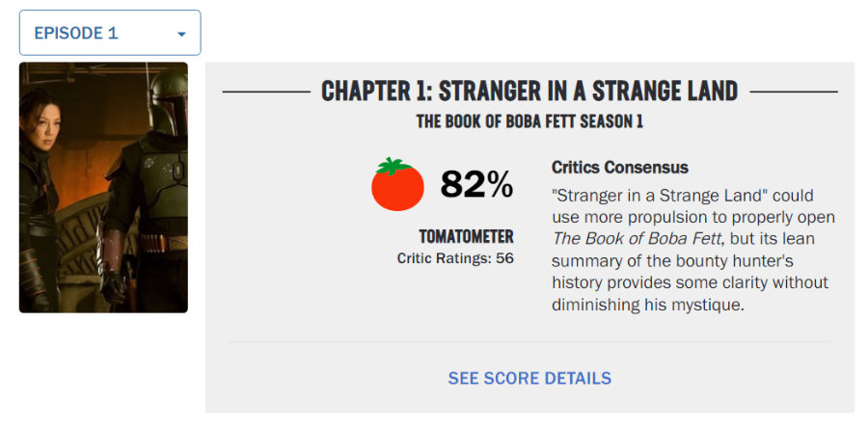Click the Episode 1 label text

76,33
